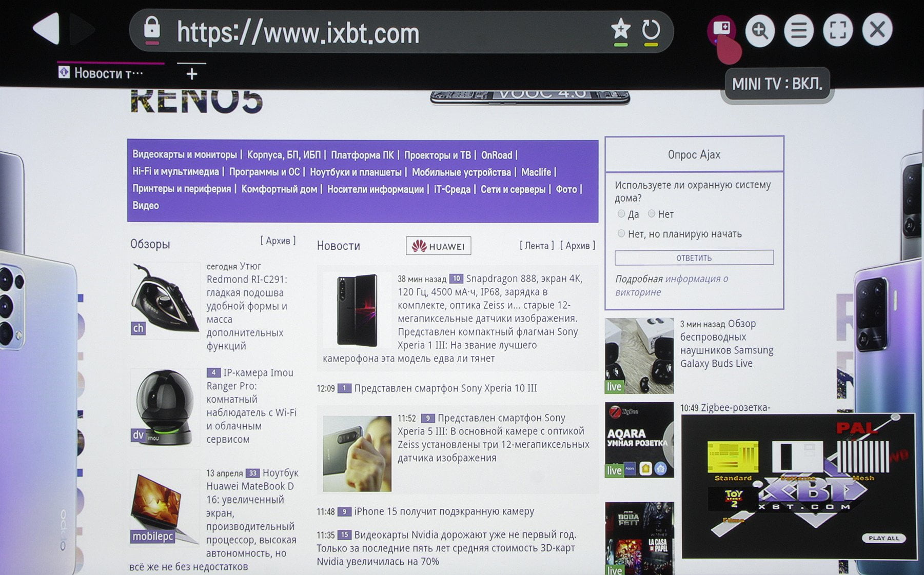The width and height of the screenshot is (924, 575).
Task: Click the Imou camera thumbnail
Action: pos(165,407)
